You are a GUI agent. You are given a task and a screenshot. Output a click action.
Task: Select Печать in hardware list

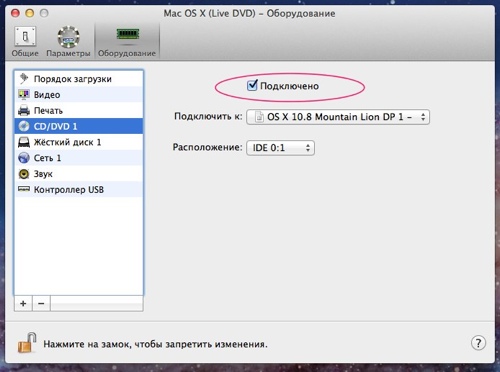click(x=79, y=110)
